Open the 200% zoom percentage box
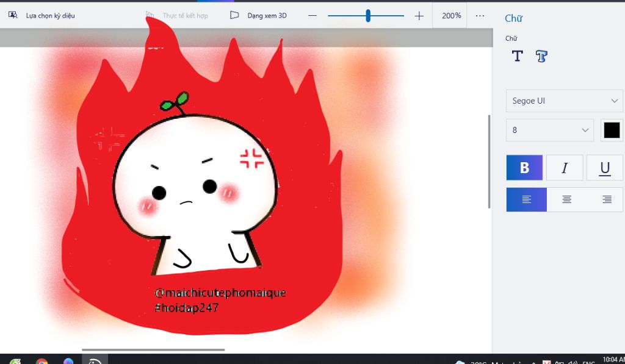Viewport: 625px width, 364px height. point(451,15)
